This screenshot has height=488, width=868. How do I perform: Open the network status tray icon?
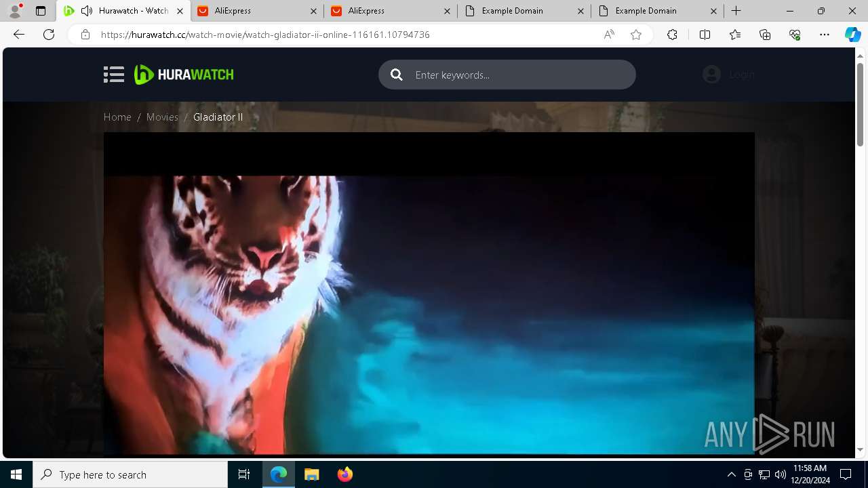[764, 474]
